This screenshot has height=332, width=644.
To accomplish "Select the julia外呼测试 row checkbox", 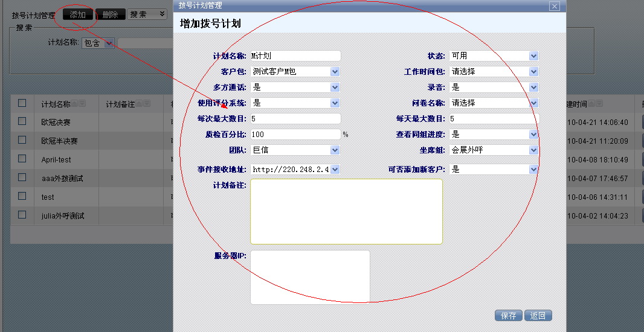I will (x=22, y=214).
